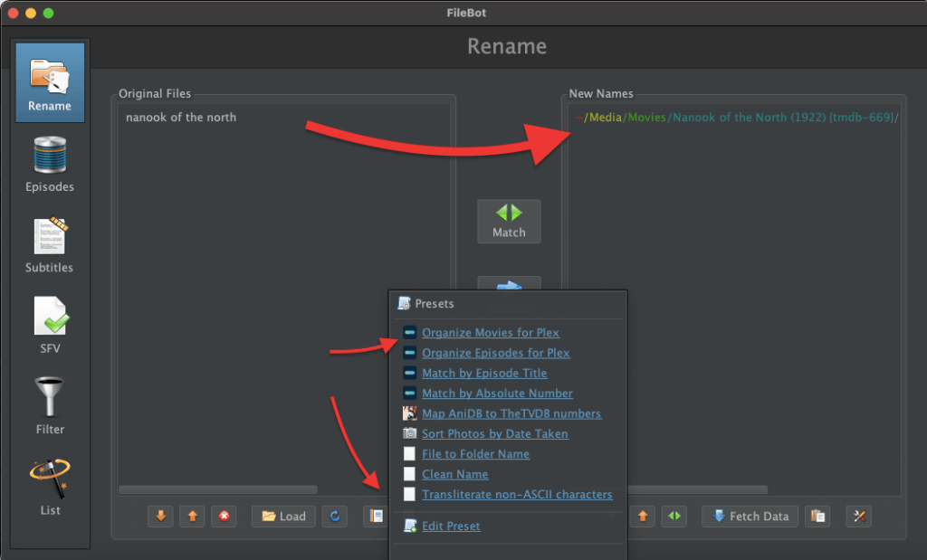Open the SFV checksum panel
The image size is (927, 560).
tap(50, 326)
